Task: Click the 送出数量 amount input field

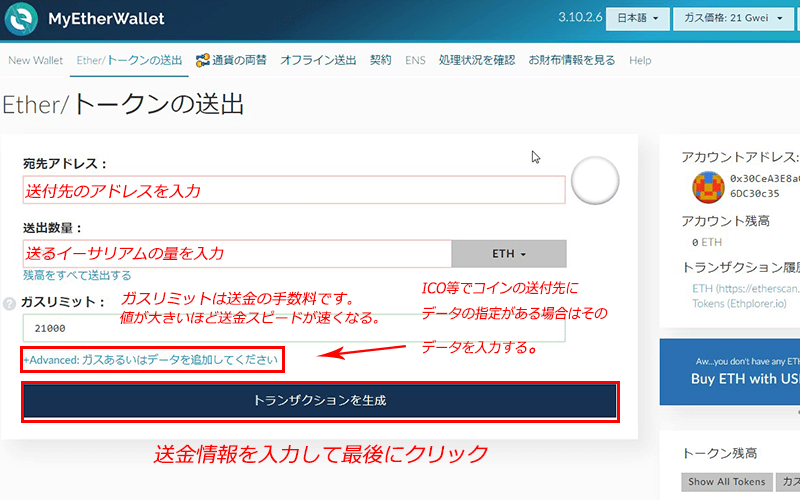Action: 237,254
